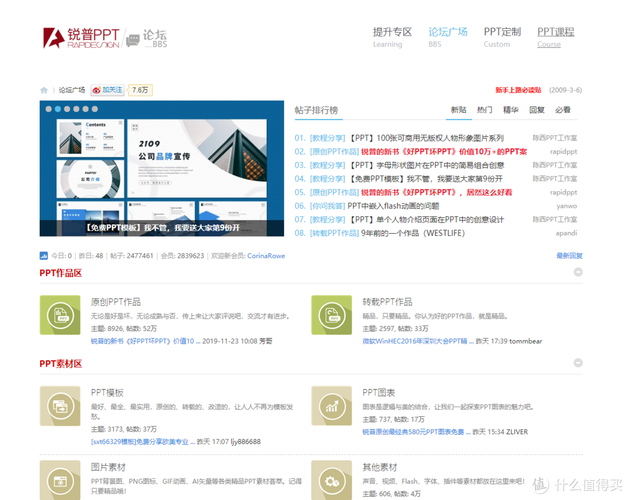Click the PPT作品区 section heading
Viewport: 629px width, 500px height.
pos(61,273)
